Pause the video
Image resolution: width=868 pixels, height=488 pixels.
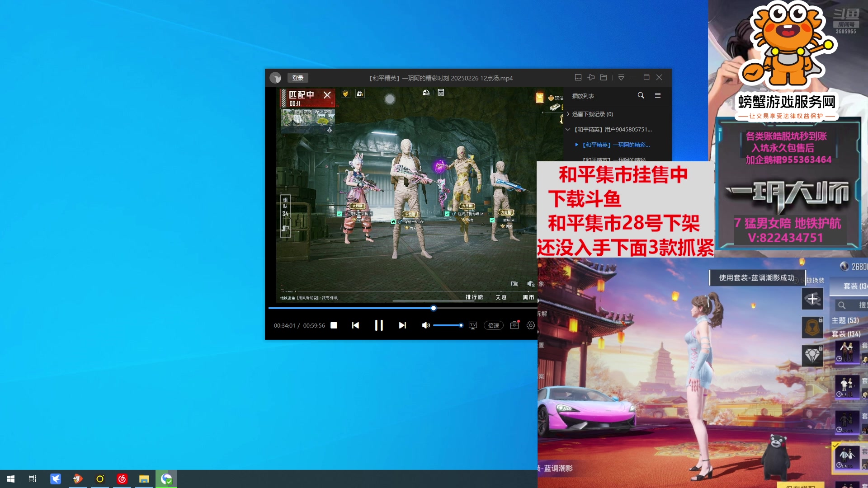click(x=379, y=325)
